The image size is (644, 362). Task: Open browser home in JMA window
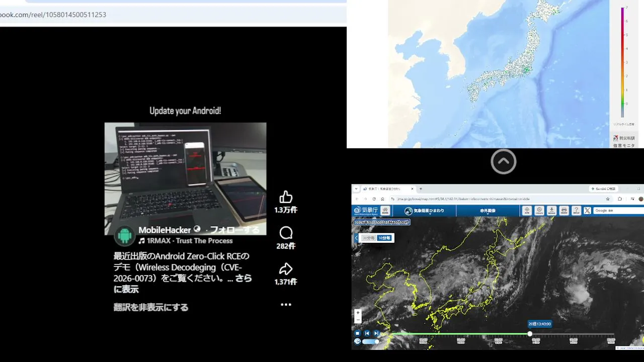(383, 199)
